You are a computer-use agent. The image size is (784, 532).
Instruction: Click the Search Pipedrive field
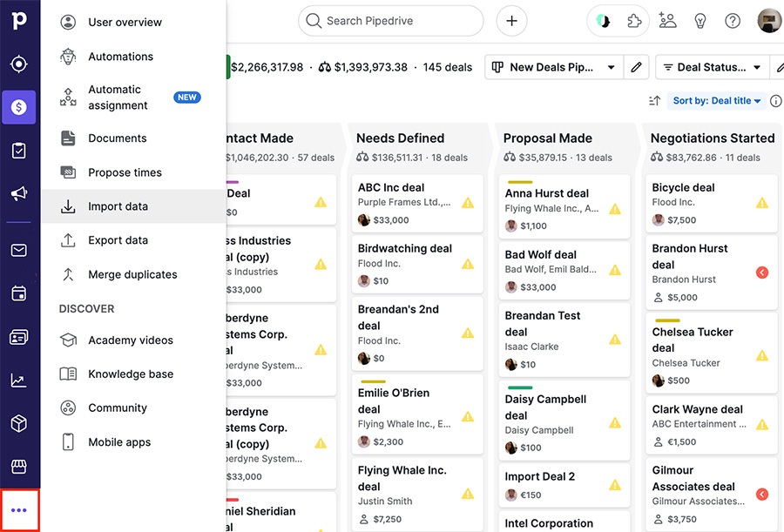(x=390, y=20)
